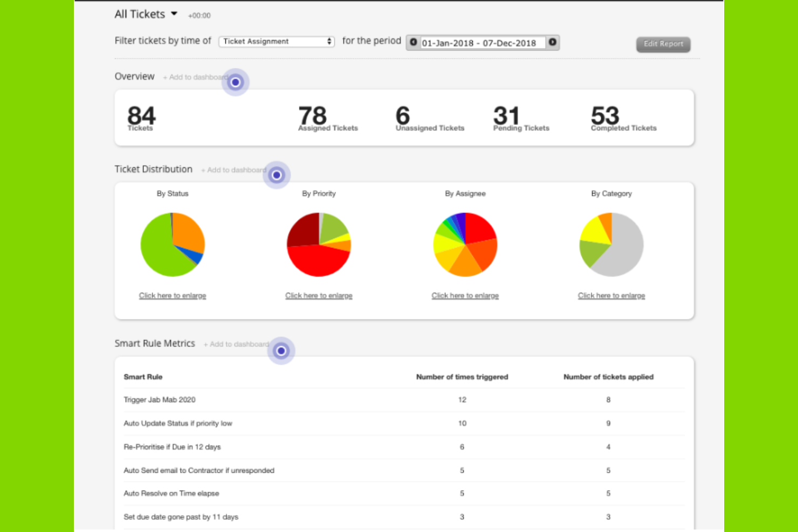Screen dimensions: 798x532
Task: Click the pulsing hint dot beside Overview
Action: click(x=236, y=82)
